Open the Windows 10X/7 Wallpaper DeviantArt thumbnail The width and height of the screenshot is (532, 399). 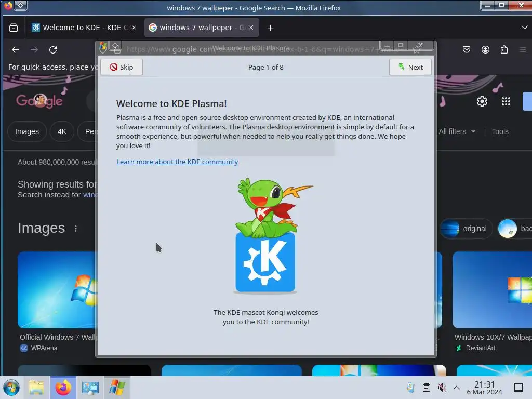pyautogui.click(x=492, y=289)
